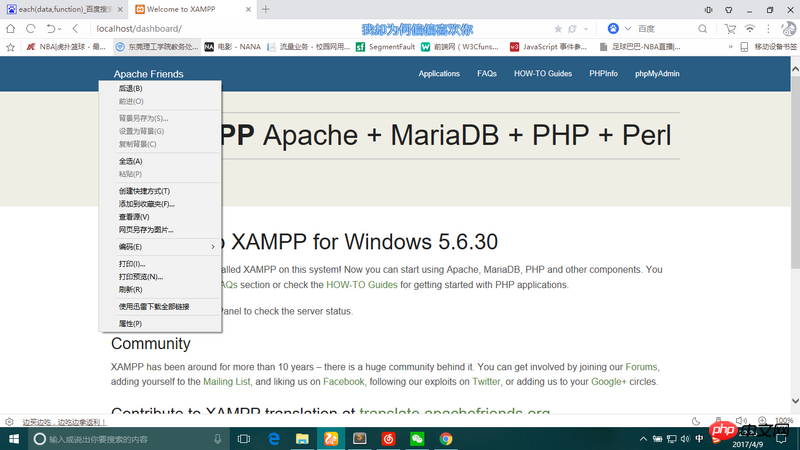The image size is (800, 450).
Task: Click the phone vibrate icon in title bar
Action: click(708, 10)
